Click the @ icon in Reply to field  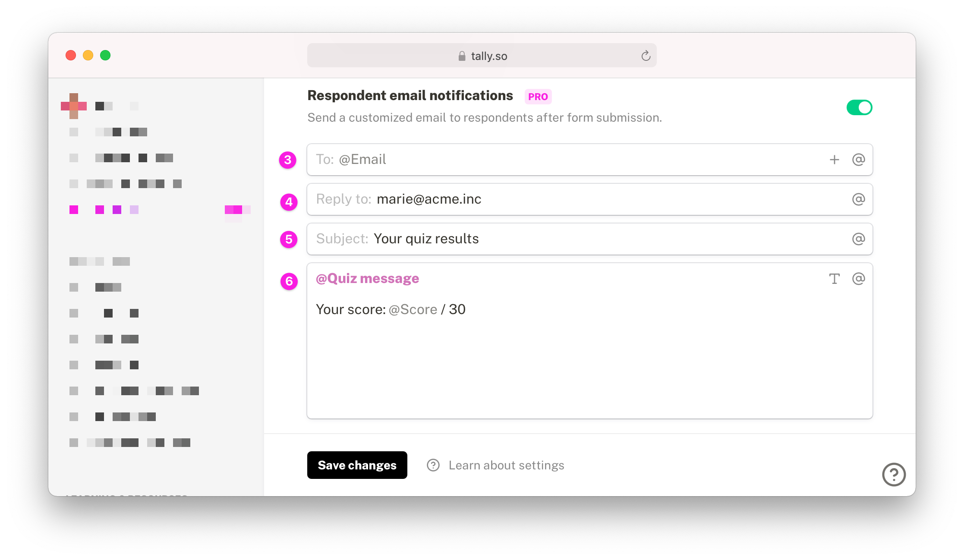point(858,199)
